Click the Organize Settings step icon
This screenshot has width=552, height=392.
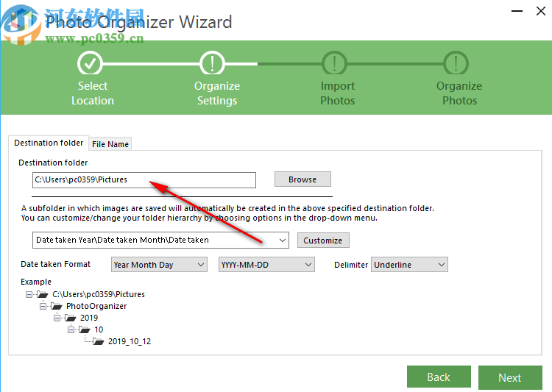[x=212, y=63]
